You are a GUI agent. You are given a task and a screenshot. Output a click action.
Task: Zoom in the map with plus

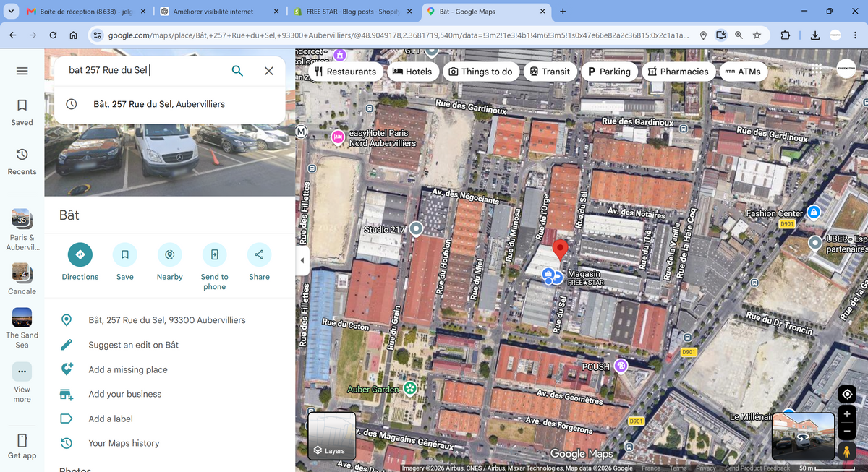[x=847, y=415]
